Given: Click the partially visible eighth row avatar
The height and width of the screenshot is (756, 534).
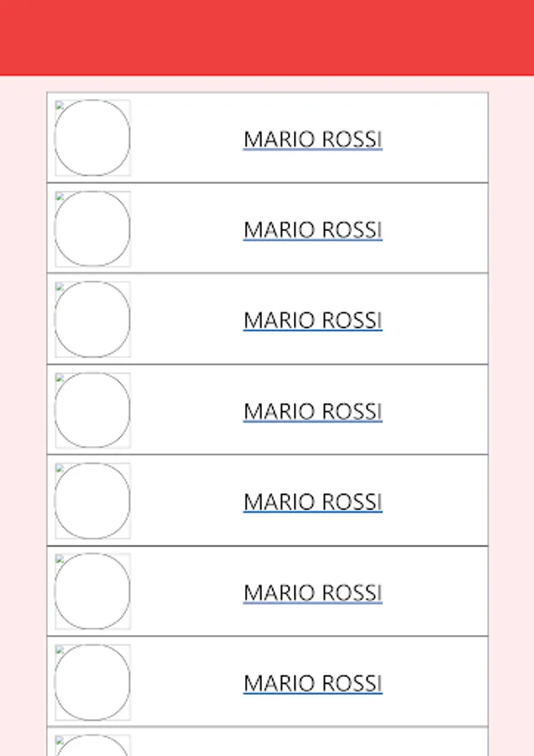Looking at the screenshot, I should coord(92,746).
